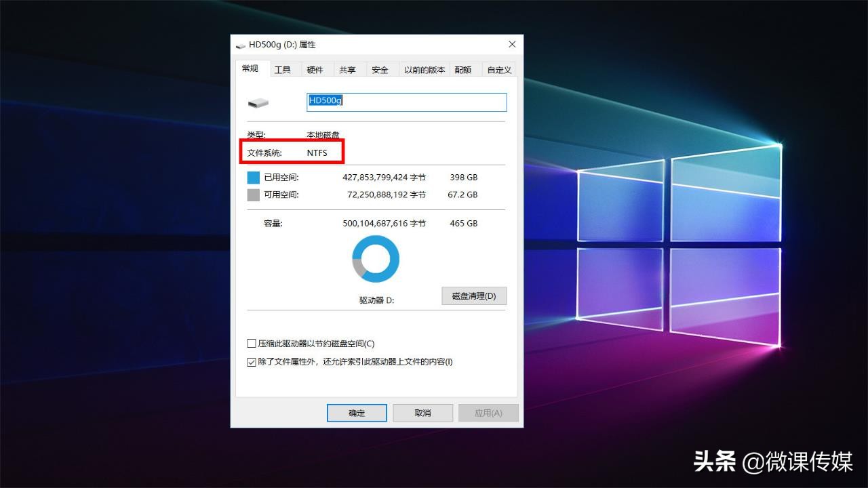Click the 可用空间 label
The width and height of the screenshot is (868, 488).
click(x=281, y=195)
